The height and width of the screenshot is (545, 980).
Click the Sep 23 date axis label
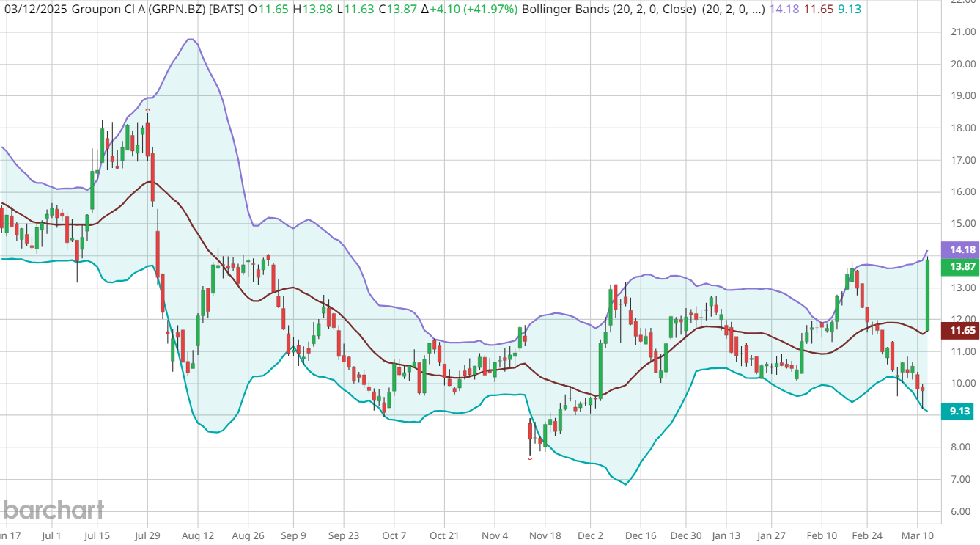(343, 536)
